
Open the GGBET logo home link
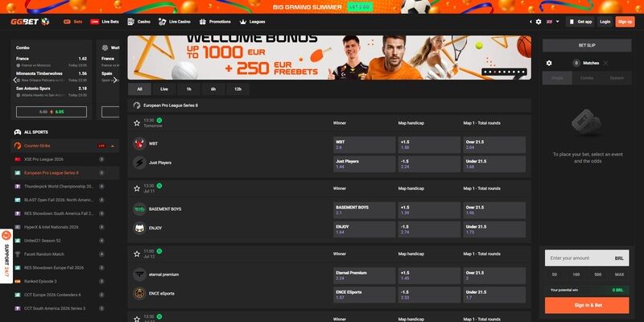point(30,22)
